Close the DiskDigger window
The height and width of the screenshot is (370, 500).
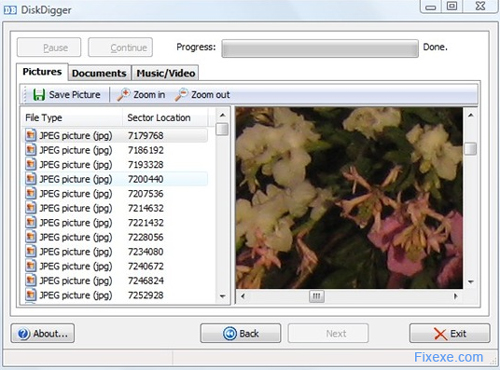(480, 6)
